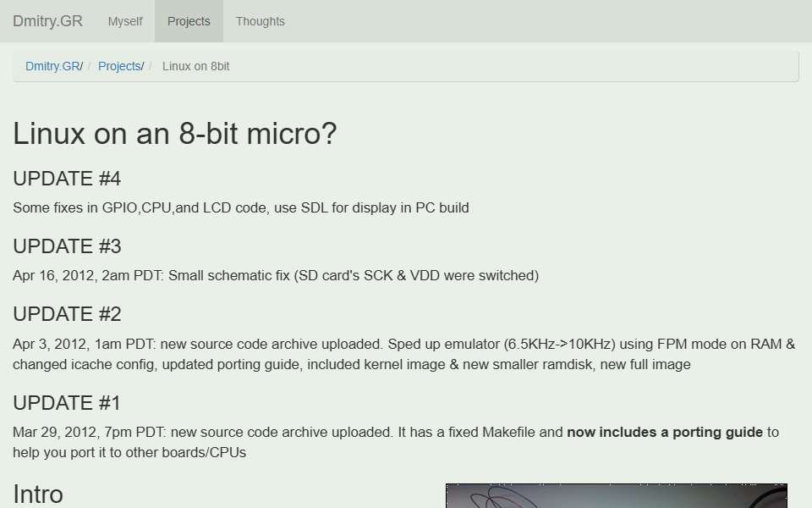Image resolution: width=812 pixels, height=508 pixels.
Task: Follow the Dmitry.GR breadcrumb link
Action: [x=52, y=66]
